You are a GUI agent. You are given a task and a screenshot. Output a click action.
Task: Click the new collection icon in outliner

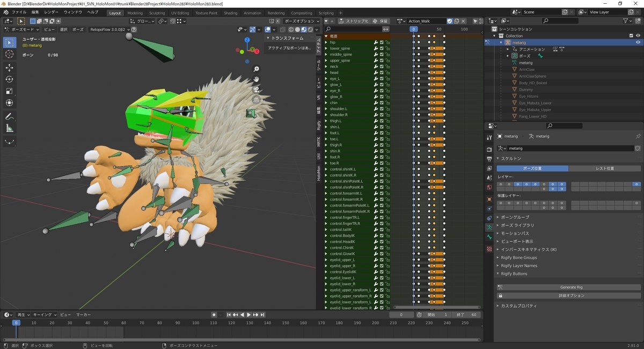point(638,20)
